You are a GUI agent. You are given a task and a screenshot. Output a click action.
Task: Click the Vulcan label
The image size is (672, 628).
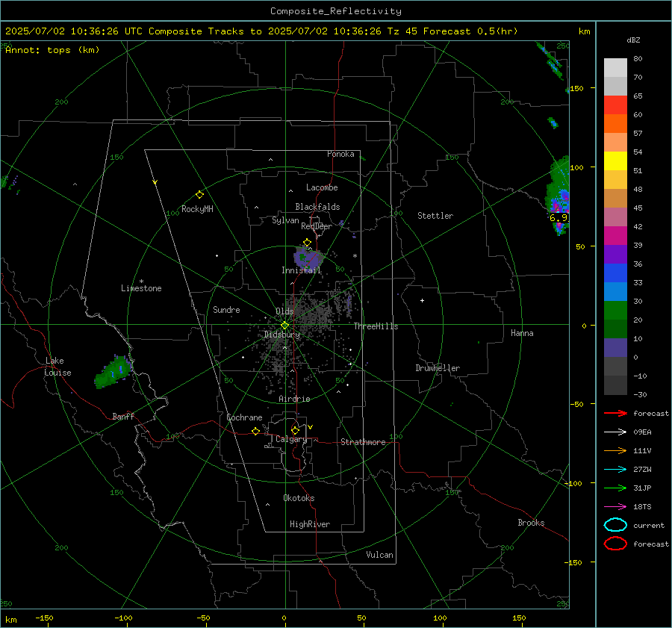pyautogui.click(x=380, y=555)
